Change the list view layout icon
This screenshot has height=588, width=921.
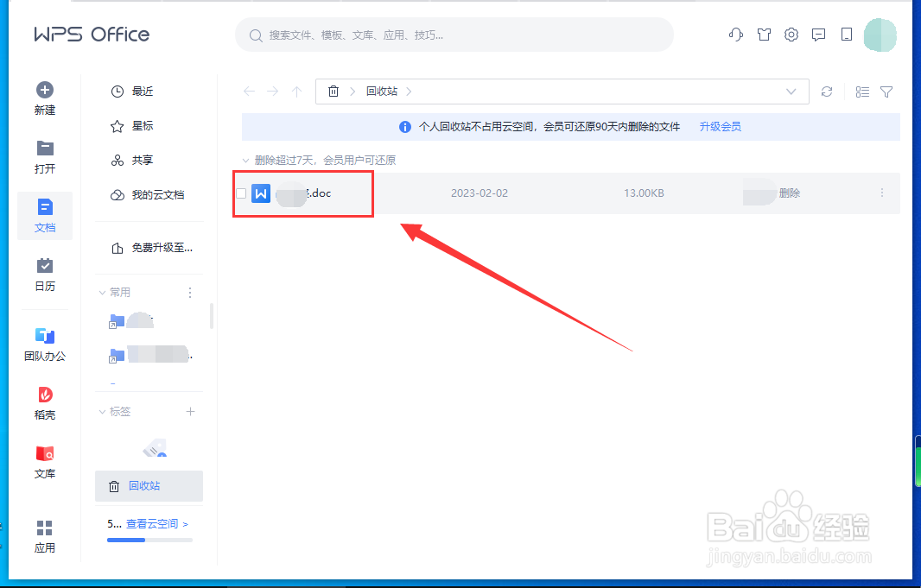pyautogui.click(x=861, y=91)
